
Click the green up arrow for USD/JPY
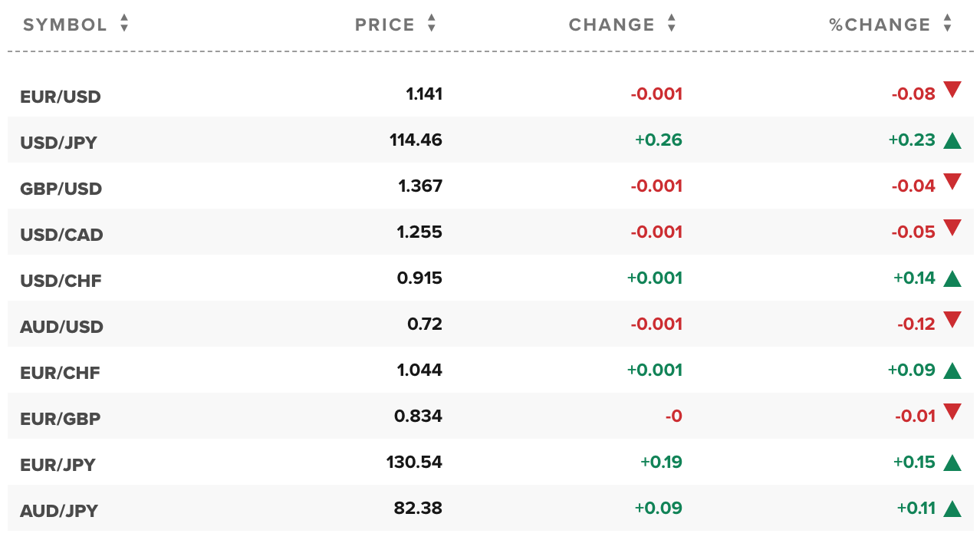coord(952,140)
